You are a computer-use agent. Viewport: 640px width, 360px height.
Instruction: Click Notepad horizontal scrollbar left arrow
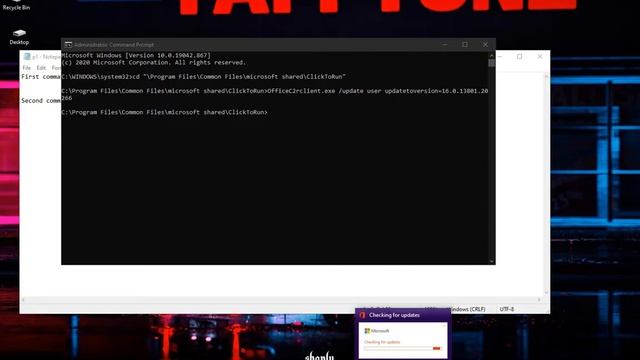click(23, 300)
